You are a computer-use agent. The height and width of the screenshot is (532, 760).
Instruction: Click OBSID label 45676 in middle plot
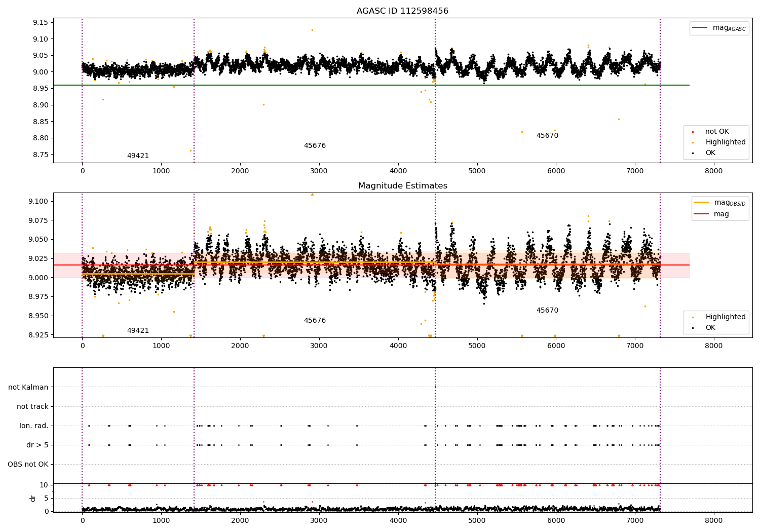coord(315,321)
